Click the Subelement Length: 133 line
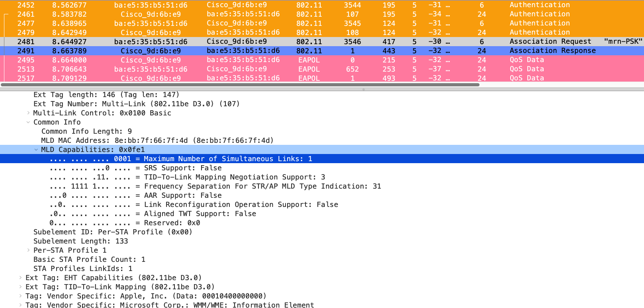 (80, 241)
